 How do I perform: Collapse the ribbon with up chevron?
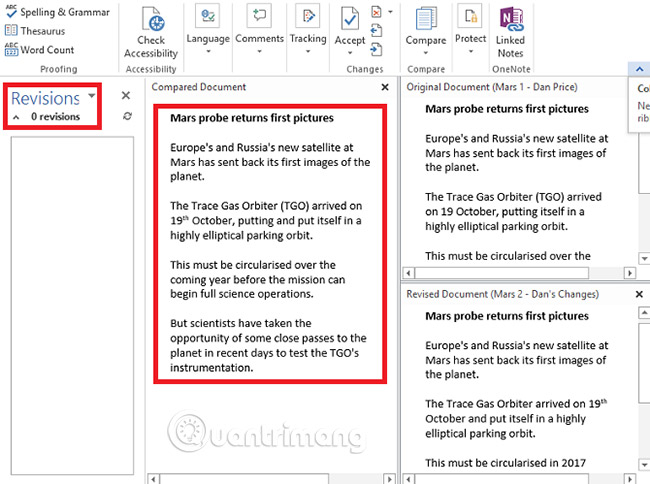click(639, 69)
